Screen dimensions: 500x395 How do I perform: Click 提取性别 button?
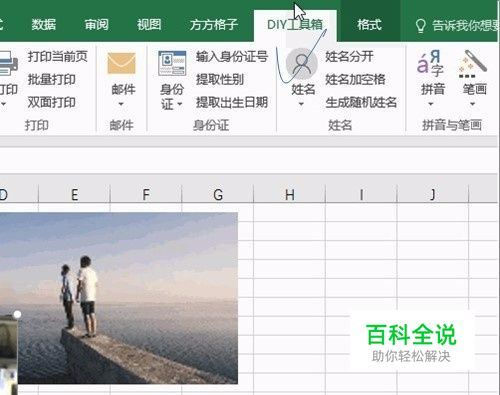pos(220,79)
